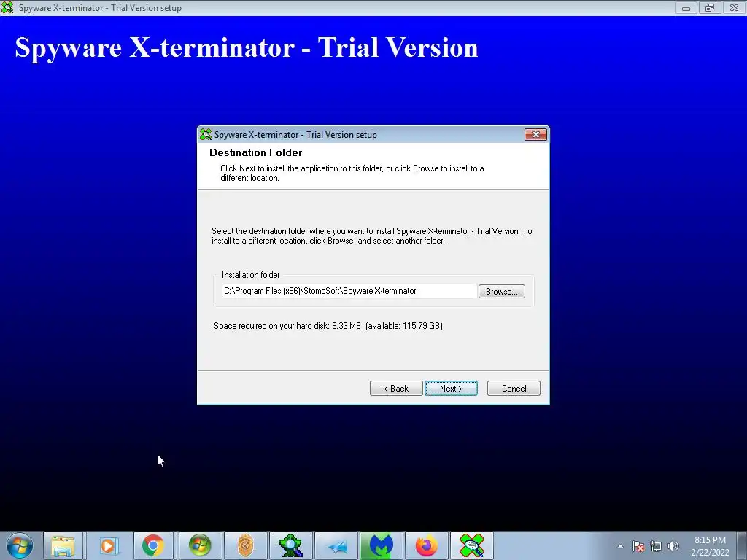
Task: Open the Windows Start menu
Action: [x=19, y=545]
